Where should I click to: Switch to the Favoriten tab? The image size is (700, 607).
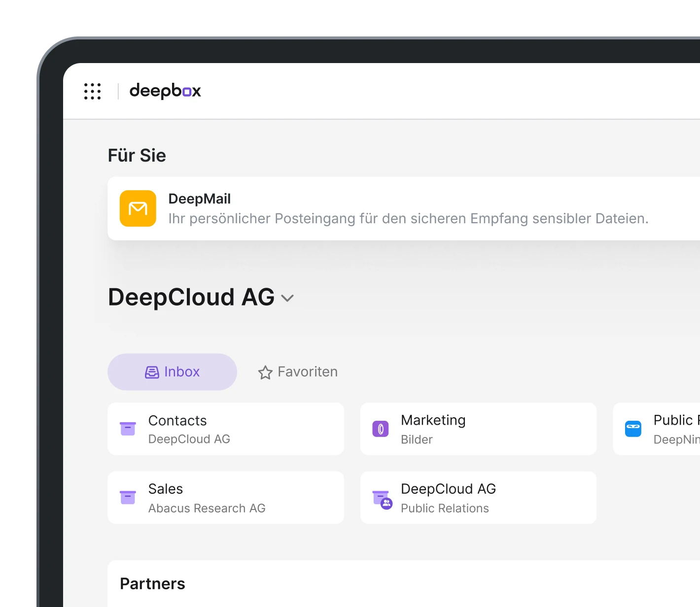tap(298, 372)
